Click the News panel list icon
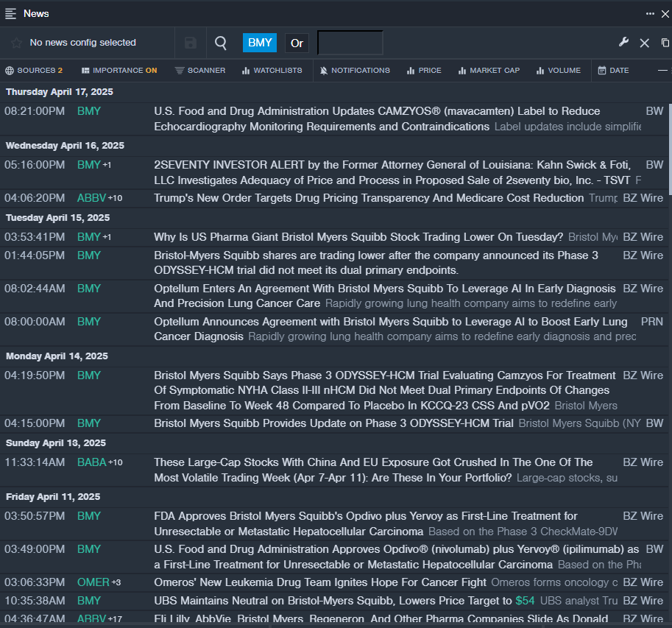Image resolution: width=672 pixels, height=628 pixels. pos(11,13)
